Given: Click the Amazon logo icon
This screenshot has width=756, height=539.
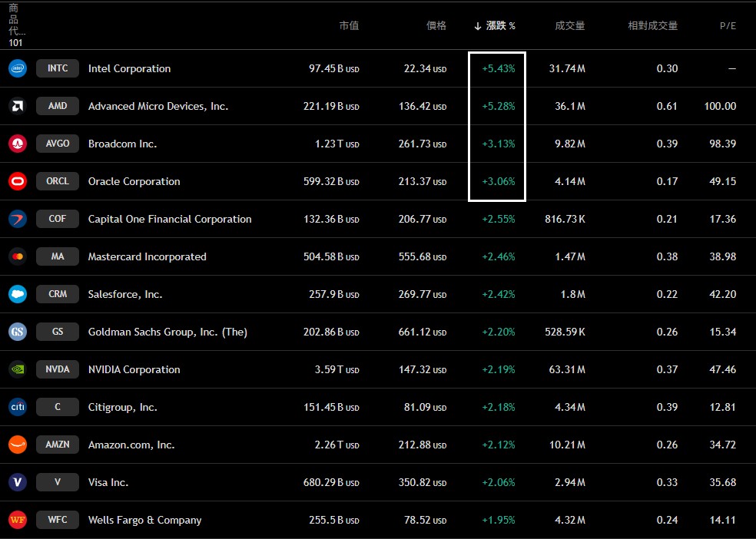Looking at the screenshot, I should [x=17, y=445].
